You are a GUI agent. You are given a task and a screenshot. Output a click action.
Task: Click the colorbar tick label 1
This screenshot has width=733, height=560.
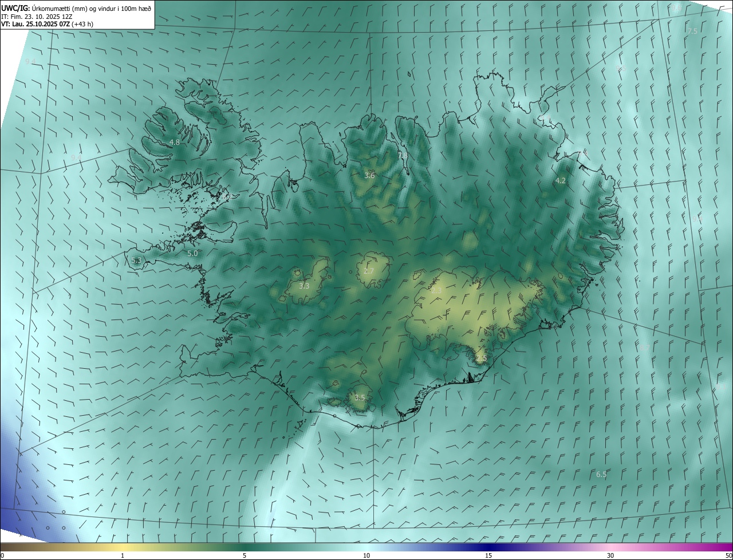[x=123, y=555]
